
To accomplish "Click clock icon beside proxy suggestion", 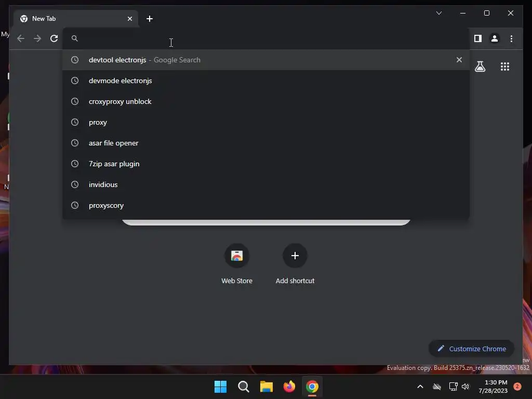I will 75,122.
